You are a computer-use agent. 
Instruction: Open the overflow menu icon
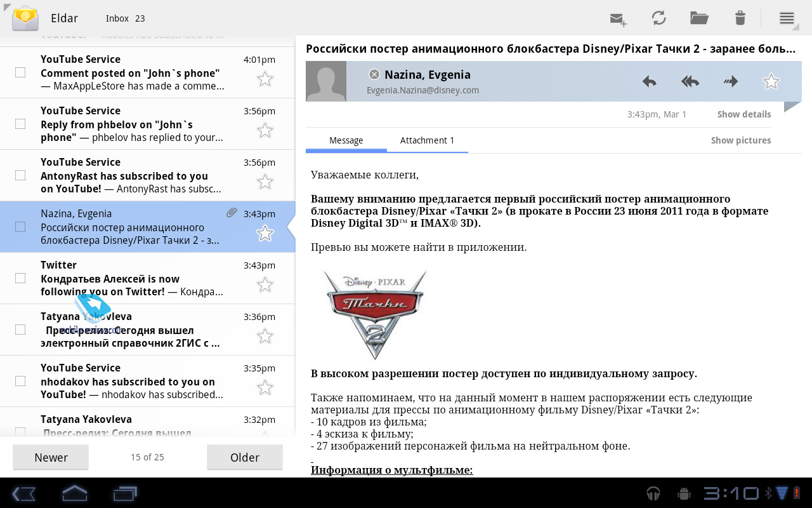[x=787, y=18]
